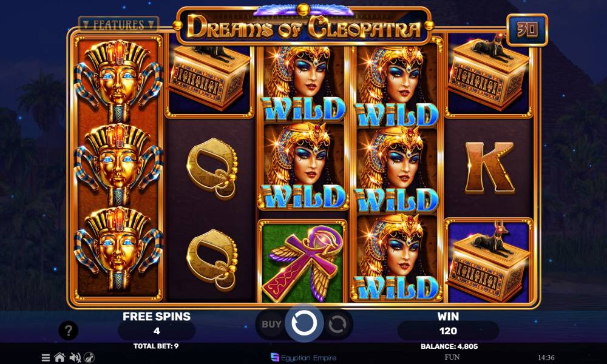Click the Total Bet 9 label
The image size is (607, 364).
156,346
